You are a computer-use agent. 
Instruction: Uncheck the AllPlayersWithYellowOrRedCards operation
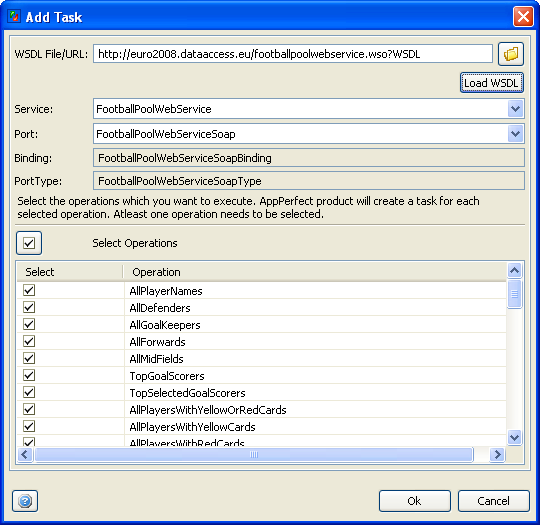coord(29,409)
